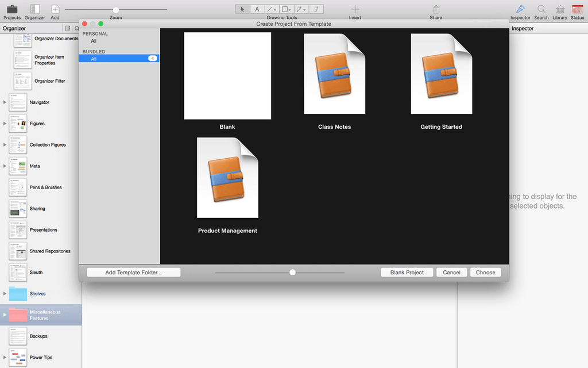Toggle the Organizer panel icon

click(x=34, y=9)
